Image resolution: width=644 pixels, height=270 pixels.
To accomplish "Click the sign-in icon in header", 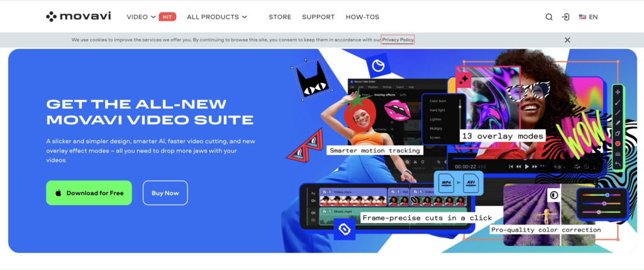I will coord(565,17).
